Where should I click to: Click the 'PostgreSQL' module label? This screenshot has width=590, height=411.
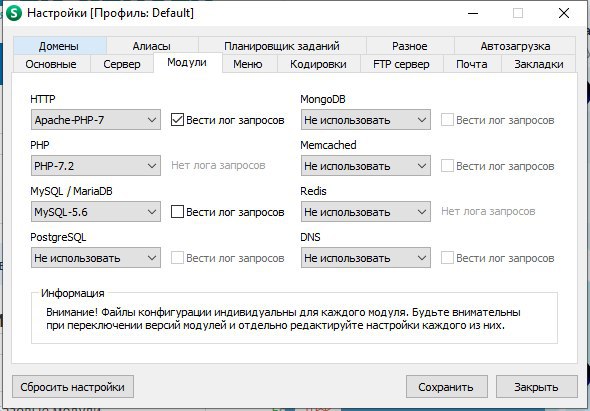coord(58,237)
